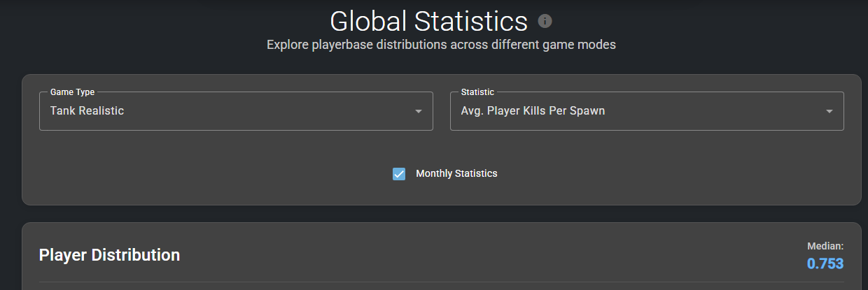Click the Global Statistics page heading

428,22
